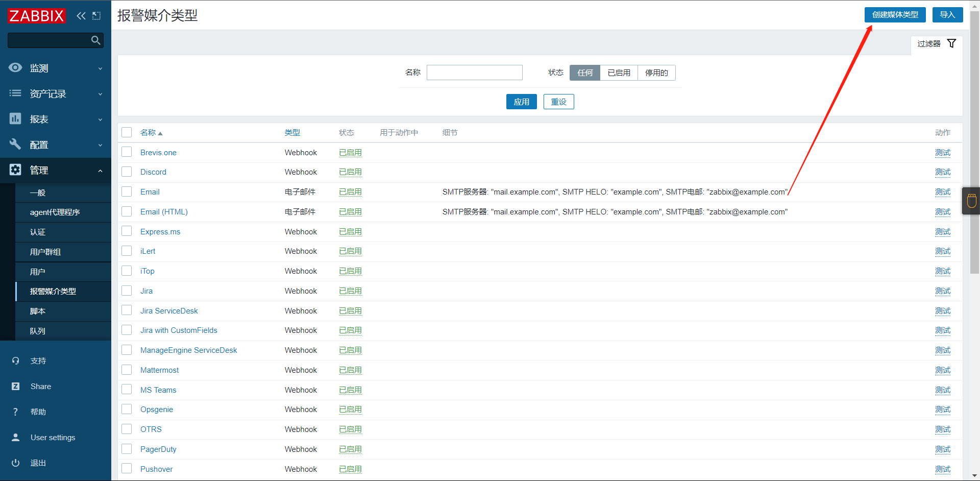Select the 已启用 status filter option
The height and width of the screenshot is (481, 980).
tap(619, 73)
